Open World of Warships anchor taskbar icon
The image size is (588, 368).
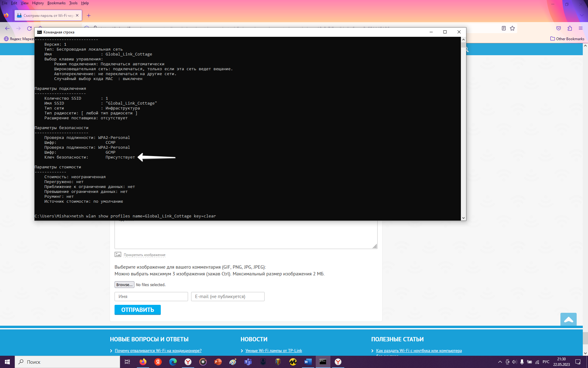[263, 362]
